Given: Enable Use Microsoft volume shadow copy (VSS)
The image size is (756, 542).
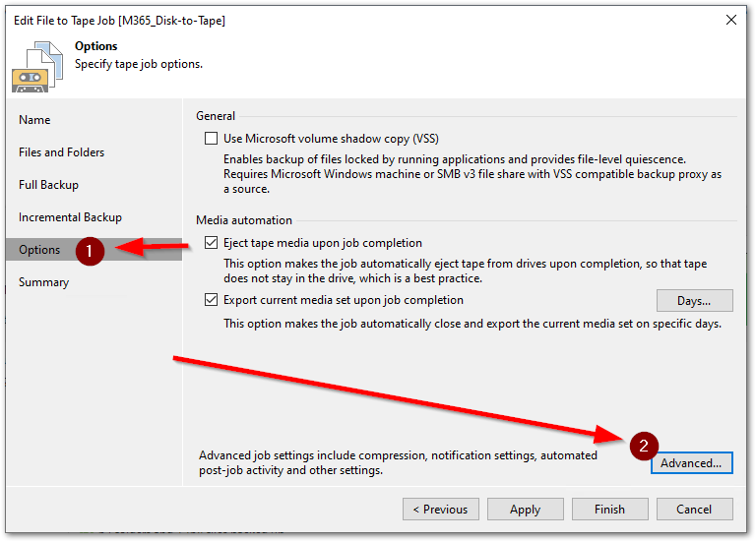Looking at the screenshot, I should click(x=211, y=139).
